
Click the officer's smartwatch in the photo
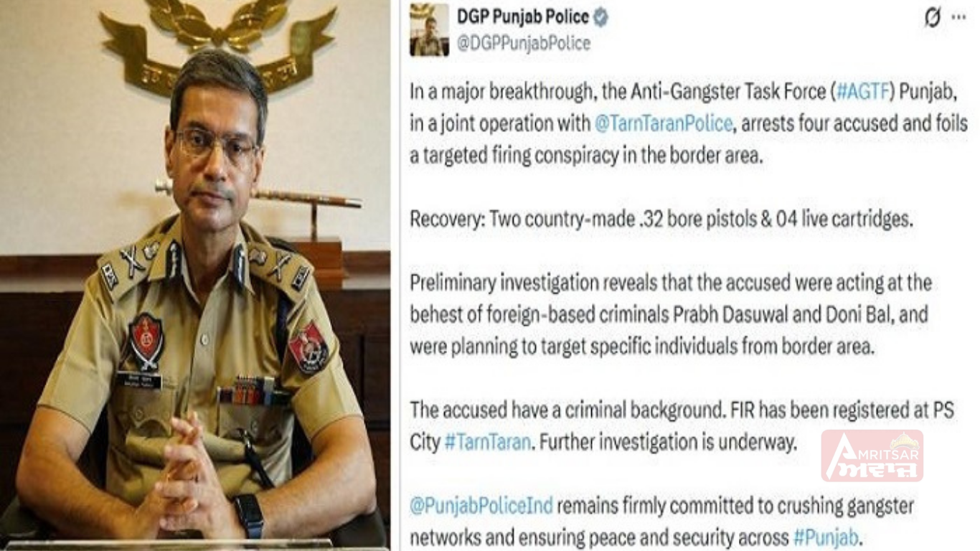click(x=249, y=516)
